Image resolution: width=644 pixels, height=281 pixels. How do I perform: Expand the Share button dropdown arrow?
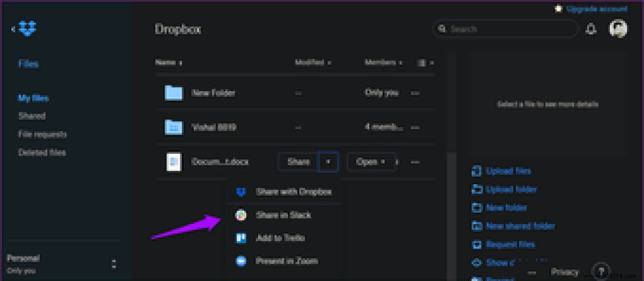(x=328, y=162)
